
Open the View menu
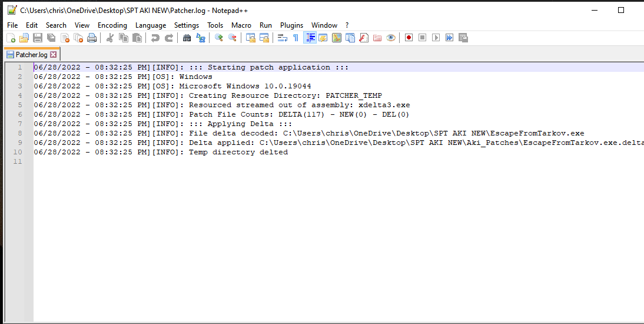pyautogui.click(x=82, y=25)
